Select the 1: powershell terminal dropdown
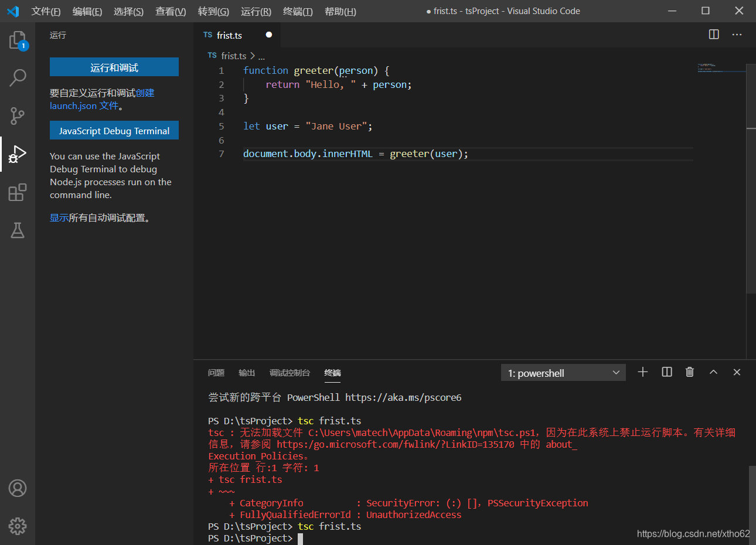This screenshot has width=756, height=545. [x=563, y=373]
